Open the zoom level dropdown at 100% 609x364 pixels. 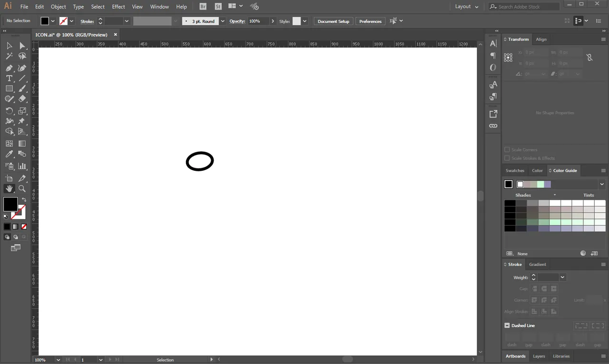coord(58,360)
